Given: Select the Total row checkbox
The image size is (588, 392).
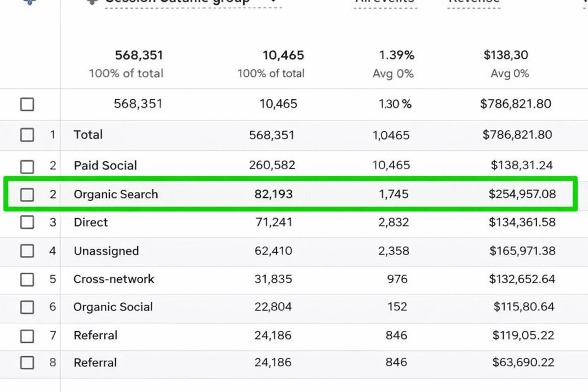Looking at the screenshot, I should point(27,135).
